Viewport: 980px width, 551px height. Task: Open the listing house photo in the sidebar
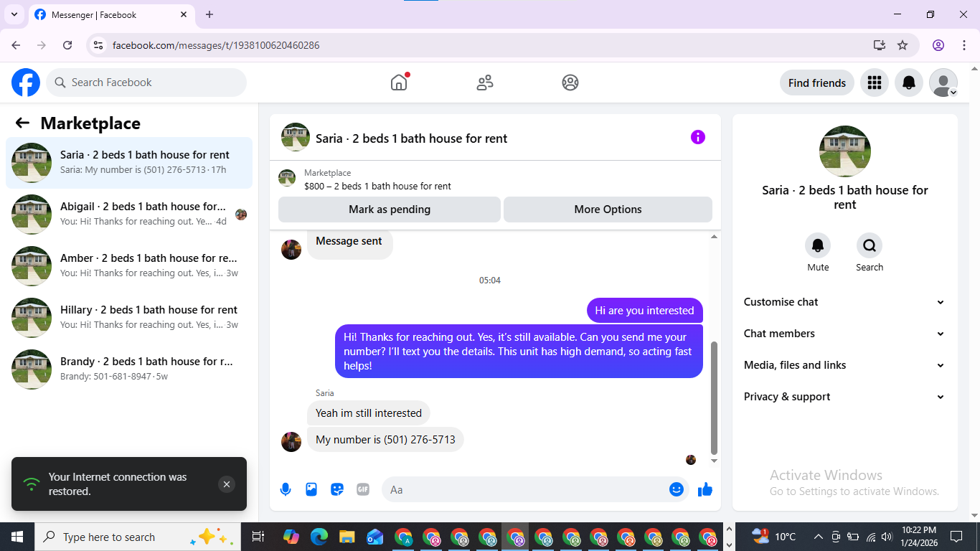pyautogui.click(x=845, y=151)
